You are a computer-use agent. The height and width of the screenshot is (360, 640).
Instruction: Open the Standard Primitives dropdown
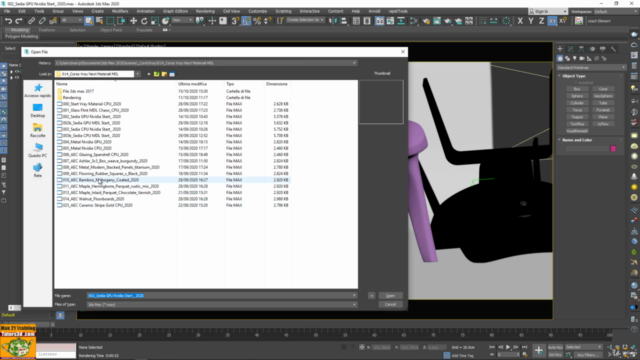(x=591, y=67)
